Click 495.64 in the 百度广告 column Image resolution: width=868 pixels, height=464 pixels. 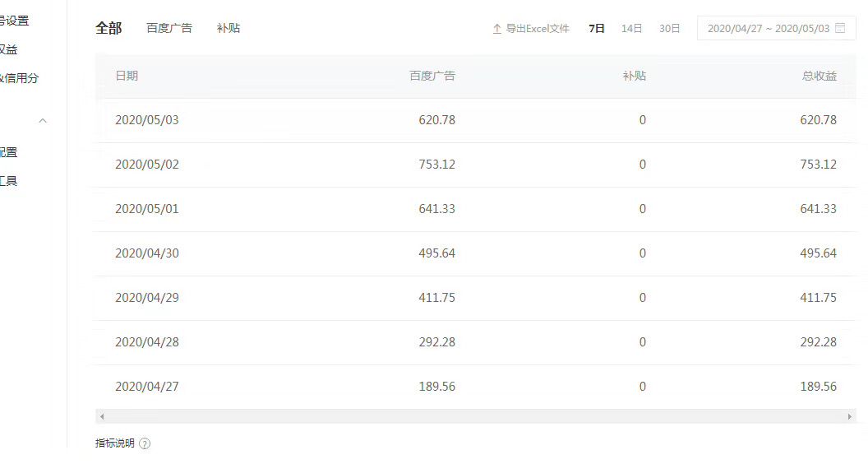[x=436, y=253]
